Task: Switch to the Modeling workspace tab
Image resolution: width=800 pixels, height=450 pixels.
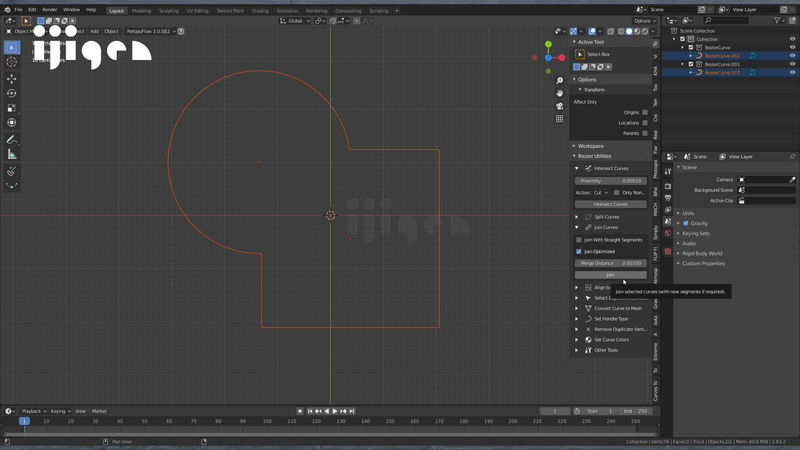Action: click(141, 11)
